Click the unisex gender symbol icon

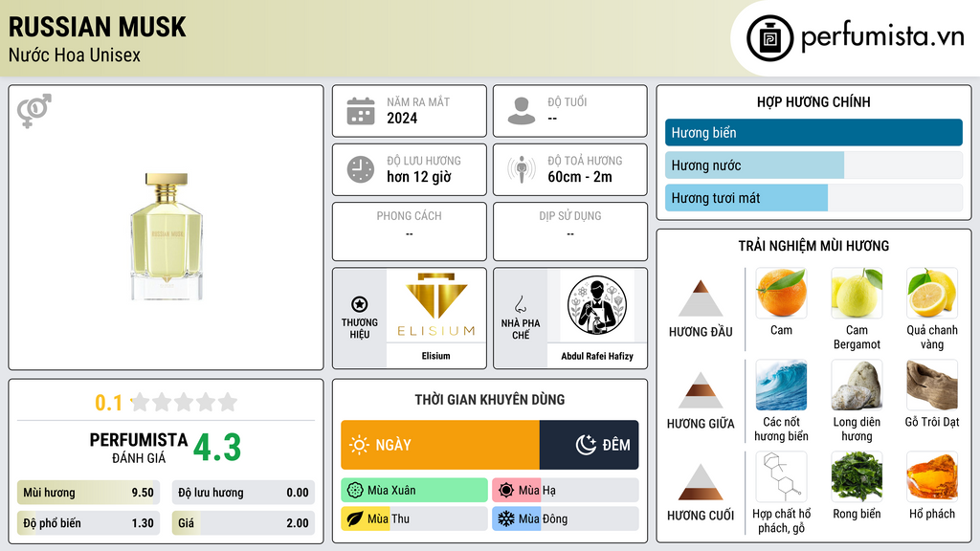point(34,111)
